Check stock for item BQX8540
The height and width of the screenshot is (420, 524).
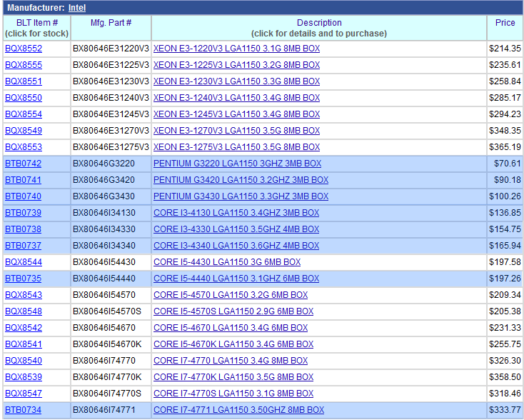click(24, 361)
